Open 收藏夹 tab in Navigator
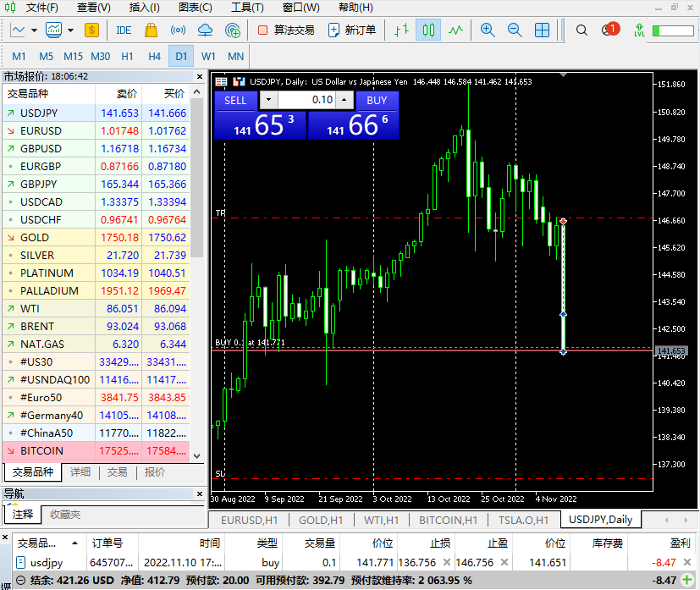 coord(65,515)
